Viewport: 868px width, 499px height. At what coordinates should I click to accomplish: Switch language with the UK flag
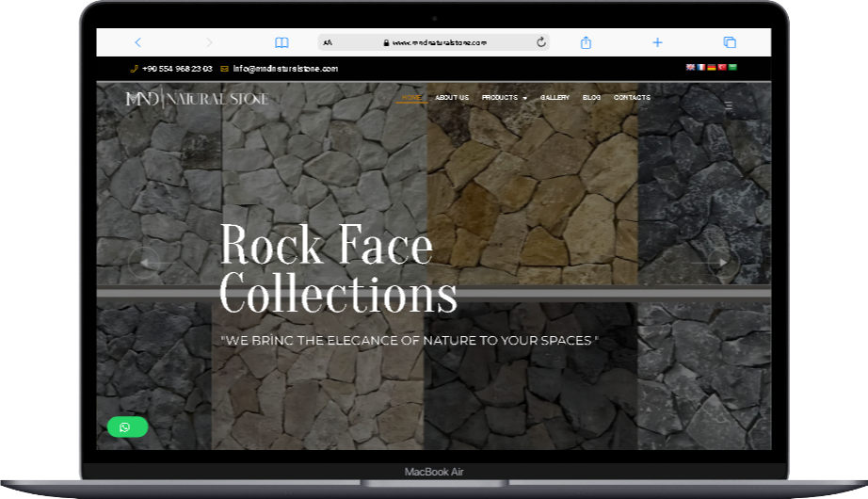690,67
